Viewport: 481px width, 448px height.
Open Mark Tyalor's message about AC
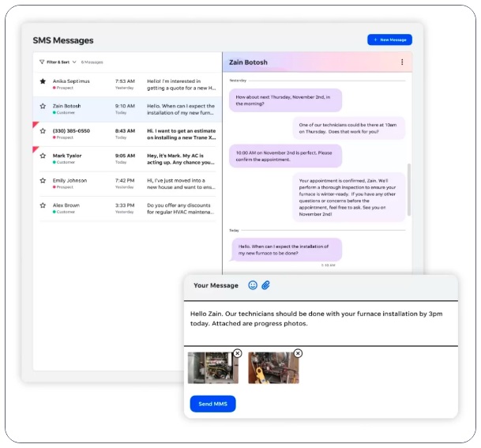tap(180, 159)
